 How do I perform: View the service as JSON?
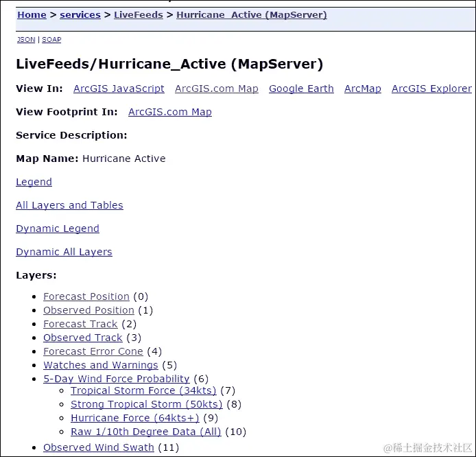[x=26, y=40]
